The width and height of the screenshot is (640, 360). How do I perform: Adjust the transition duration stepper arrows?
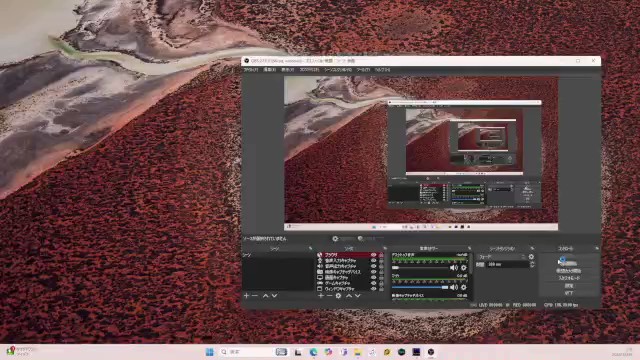[x=532, y=264]
